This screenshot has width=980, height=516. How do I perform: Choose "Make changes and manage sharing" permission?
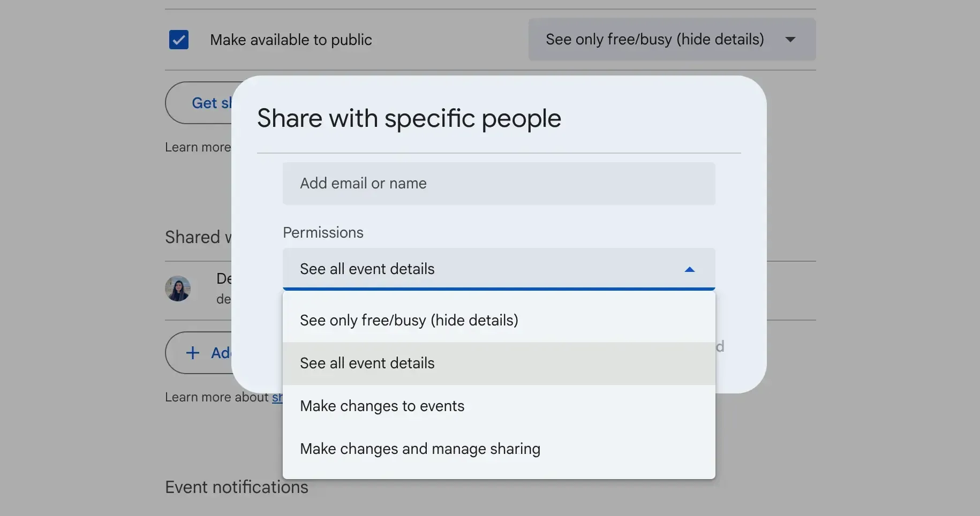(420, 449)
